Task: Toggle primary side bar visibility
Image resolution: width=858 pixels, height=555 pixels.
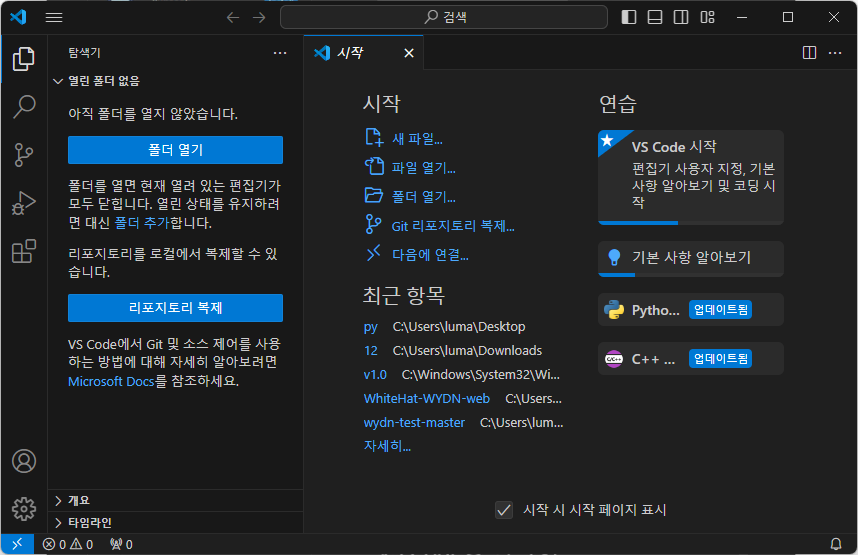Action: [629, 18]
